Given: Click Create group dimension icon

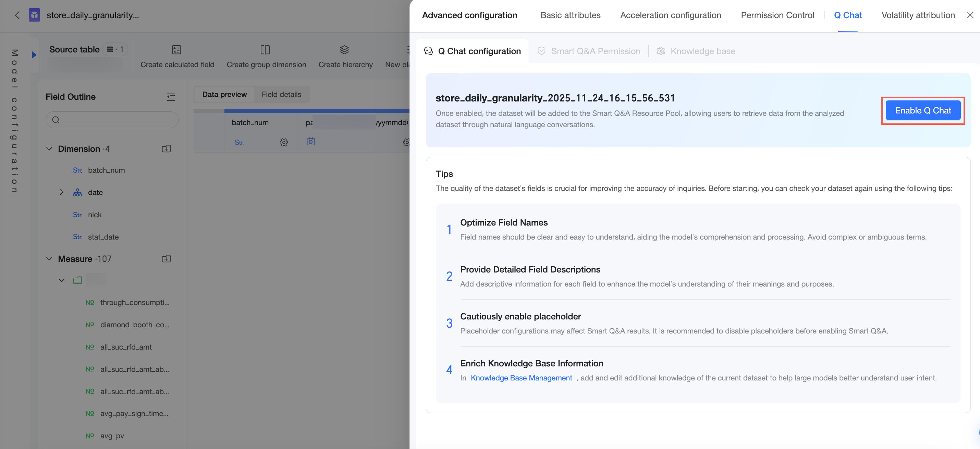Looking at the screenshot, I should click(265, 50).
